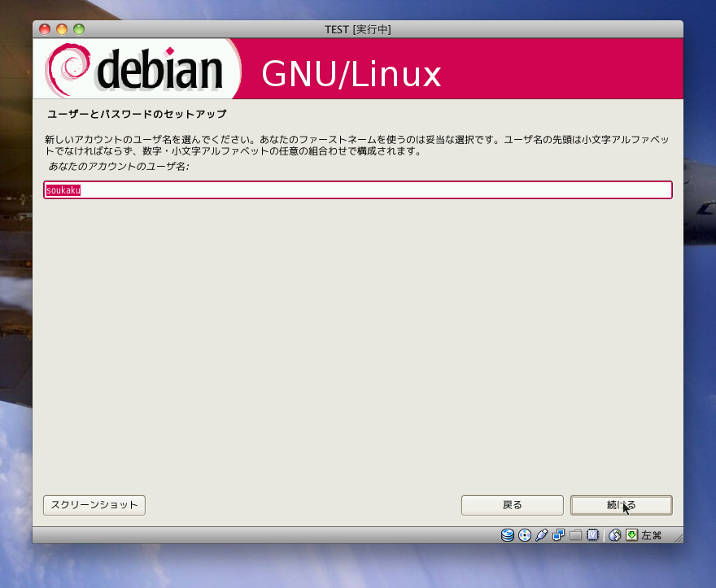The height and width of the screenshot is (588, 716).
Task: Open the USB devices icon
Action: [542, 535]
